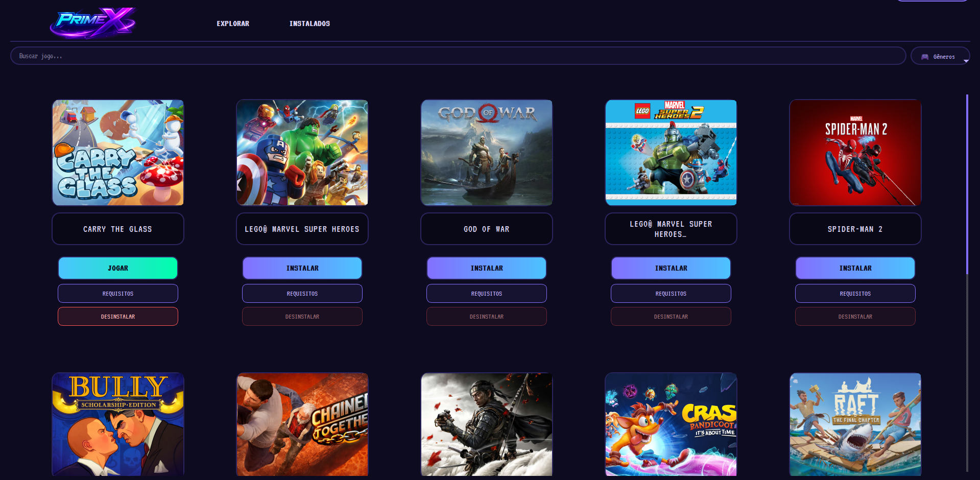980x480 pixels.
Task: Open the God of War cover art
Action: (487, 153)
